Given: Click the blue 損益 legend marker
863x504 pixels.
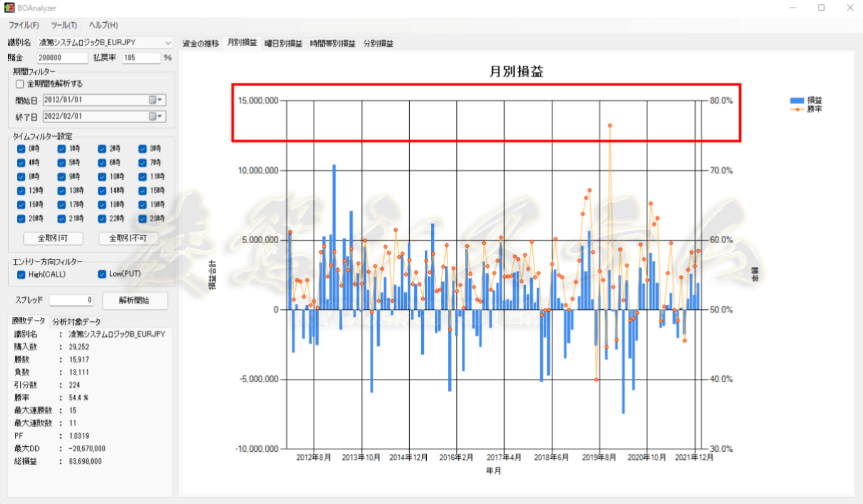Looking at the screenshot, I should (796, 101).
